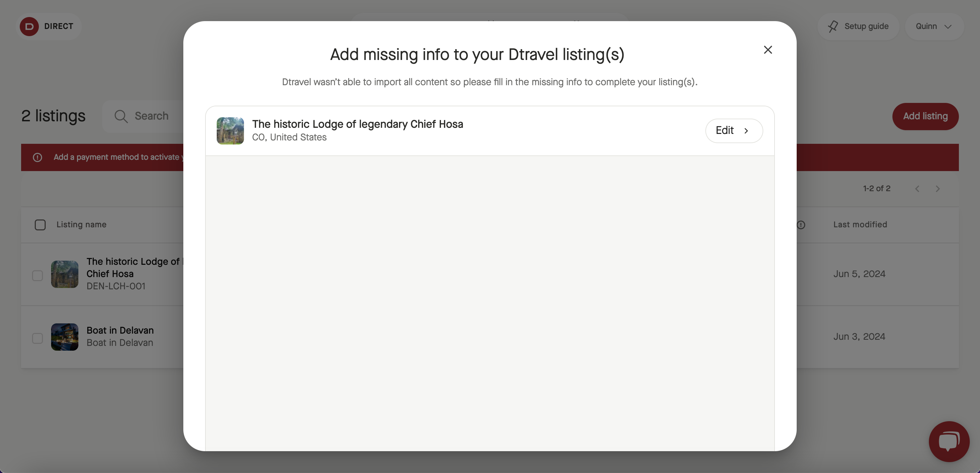Click Chief Hosa lodge thumbnail in dialog

[x=230, y=131]
